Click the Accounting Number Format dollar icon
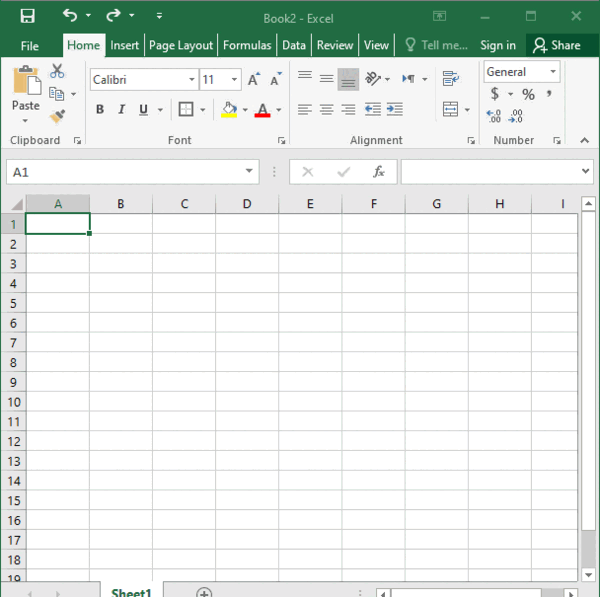Viewport: 600px width, 597px height. (x=495, y=94)
